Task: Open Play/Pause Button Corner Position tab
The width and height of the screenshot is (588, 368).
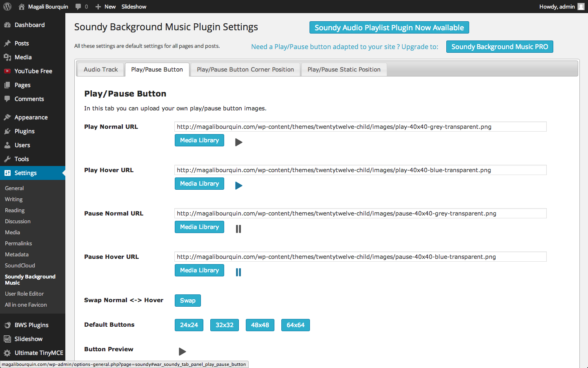Action: coord(245,70)
